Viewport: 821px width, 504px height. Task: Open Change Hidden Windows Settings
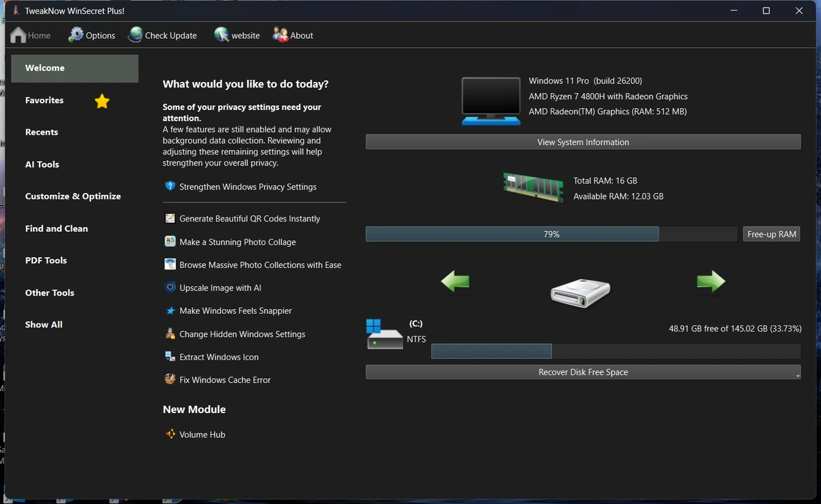[242, 334]
